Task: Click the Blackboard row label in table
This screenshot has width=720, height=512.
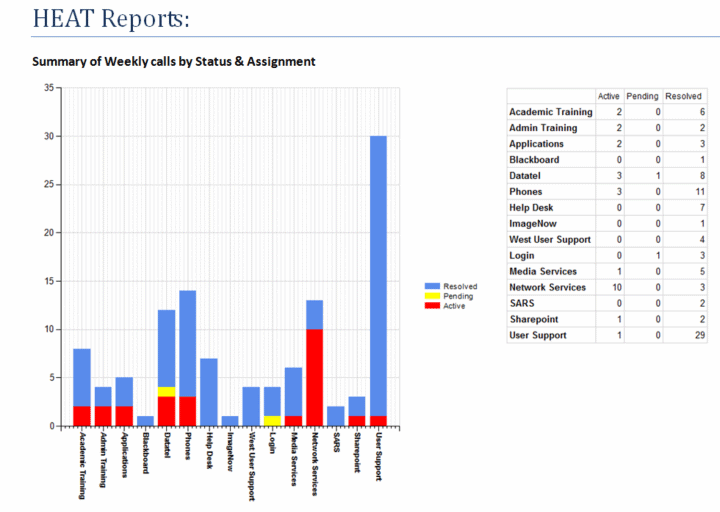Action: tap(534, 160)
